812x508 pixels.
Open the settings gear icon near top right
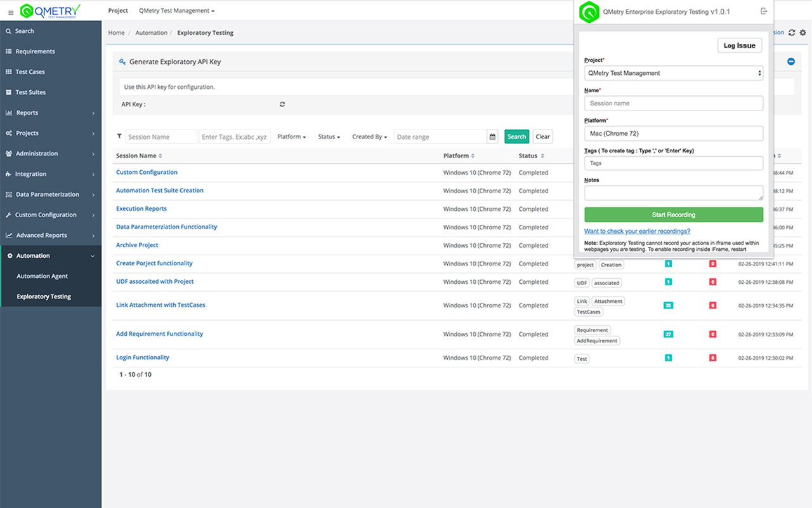802,32
